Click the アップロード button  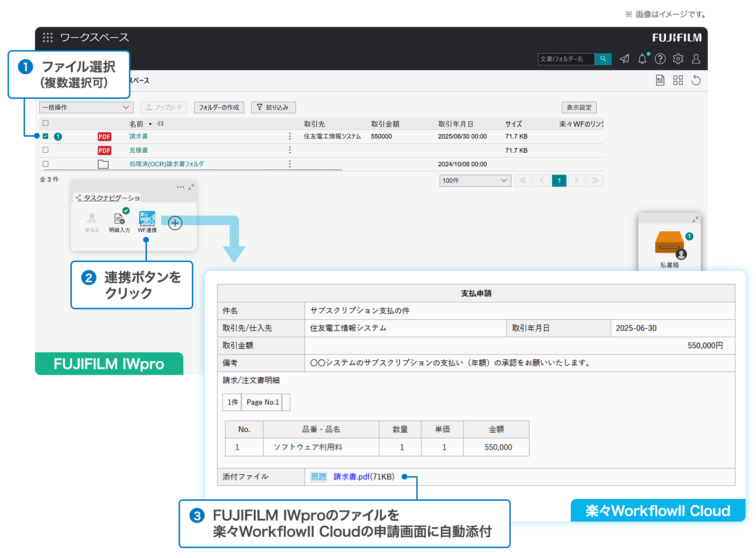coord(163,107)
